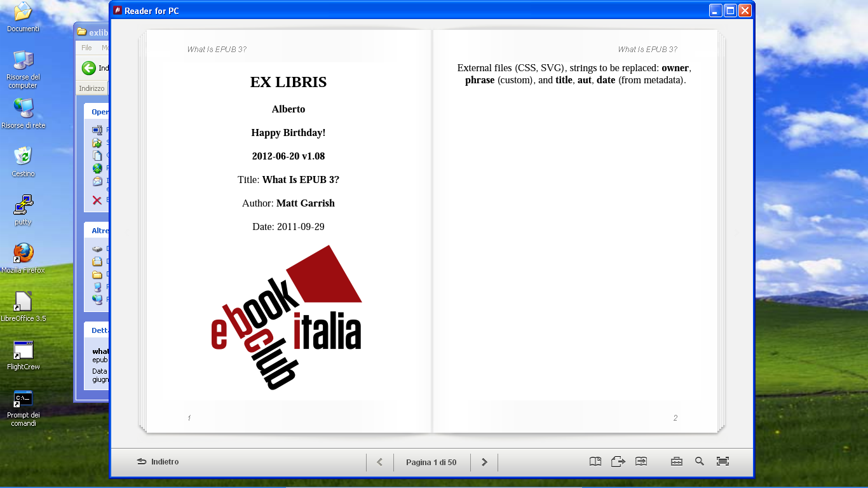Click the ebook club italia logo image
Screen dimensions: 868x488
pyautogui.click(x=287, y=318)
